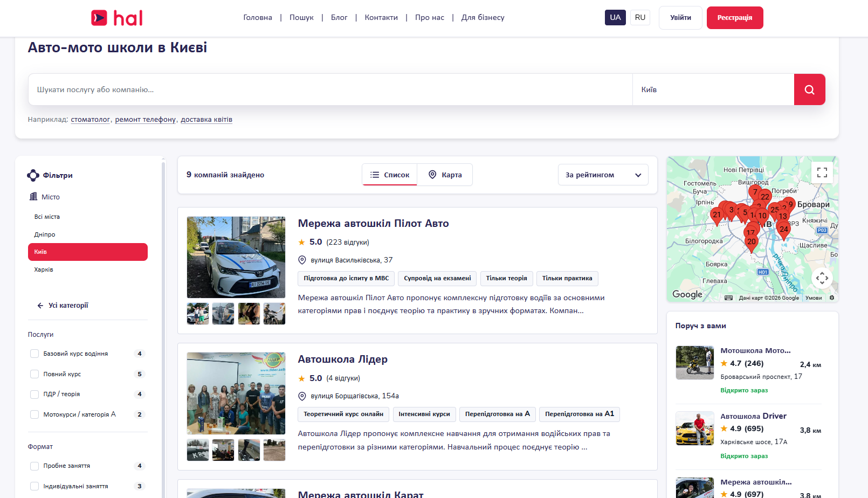This screenshot has height=498, width=868.
Task: Click location pin next to вулиця Васильківська, 37
Action: pos(302,260)
